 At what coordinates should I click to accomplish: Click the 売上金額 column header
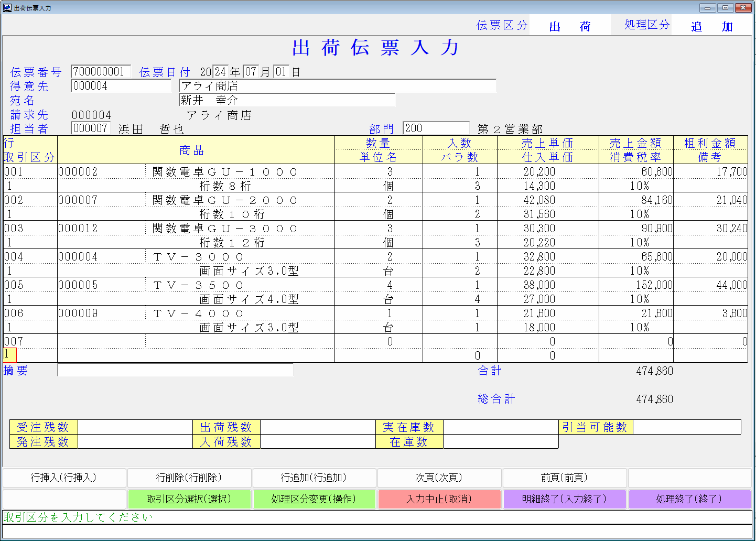coord(635,143)
